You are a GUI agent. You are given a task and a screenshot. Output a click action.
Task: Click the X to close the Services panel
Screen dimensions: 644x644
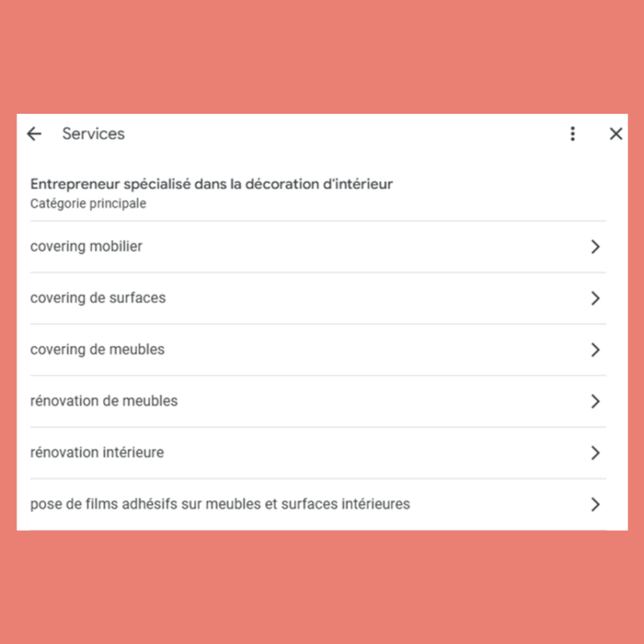[x=616, y=133]
